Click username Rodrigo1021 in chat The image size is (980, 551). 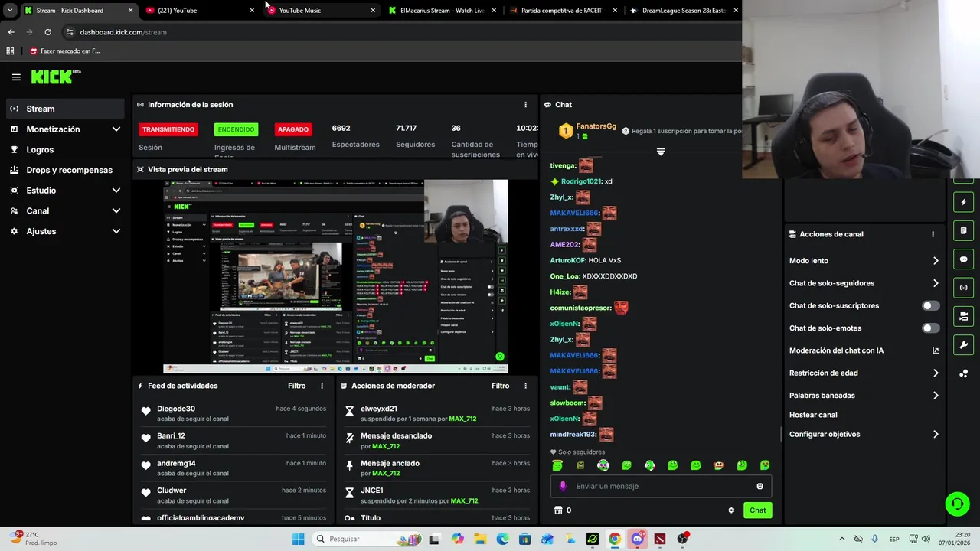[x=581, y=181]
